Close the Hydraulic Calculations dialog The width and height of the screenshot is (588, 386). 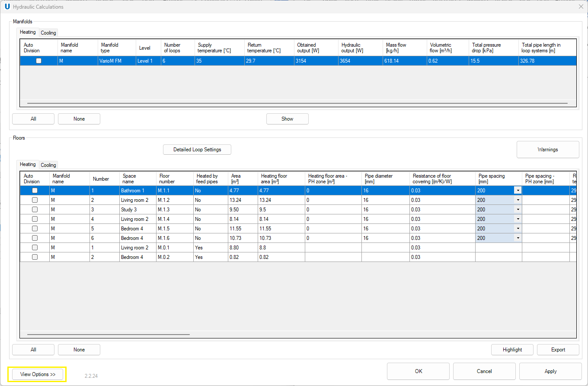[x=581, y=6]
